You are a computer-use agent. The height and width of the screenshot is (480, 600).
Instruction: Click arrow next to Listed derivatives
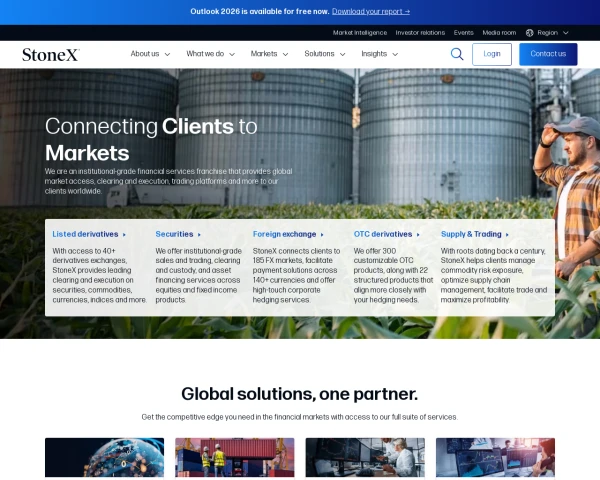[124, 235]
